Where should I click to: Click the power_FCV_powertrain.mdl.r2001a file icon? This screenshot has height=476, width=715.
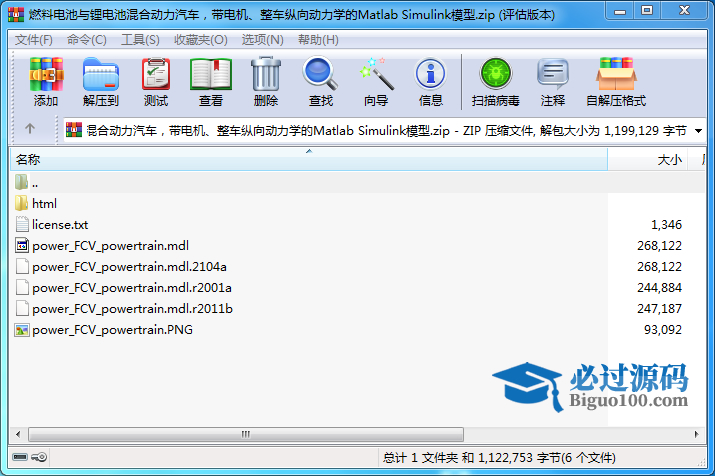click(x=22, y=287)
